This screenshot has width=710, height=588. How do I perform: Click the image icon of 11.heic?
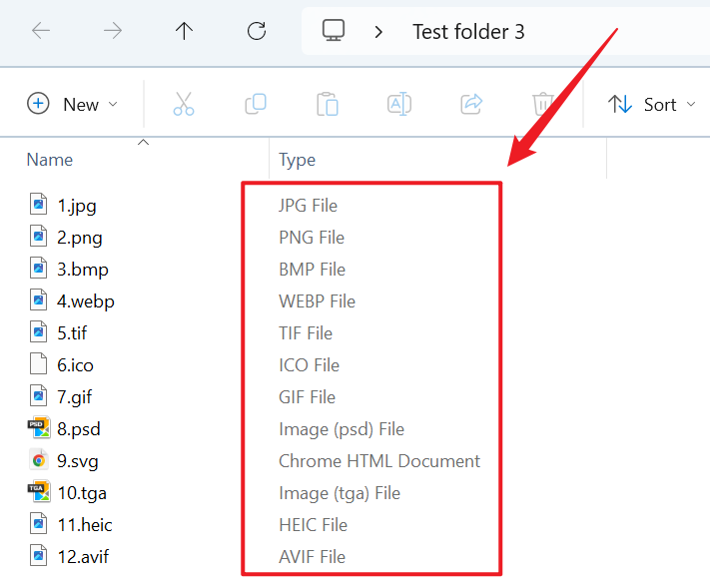(39, 523)
